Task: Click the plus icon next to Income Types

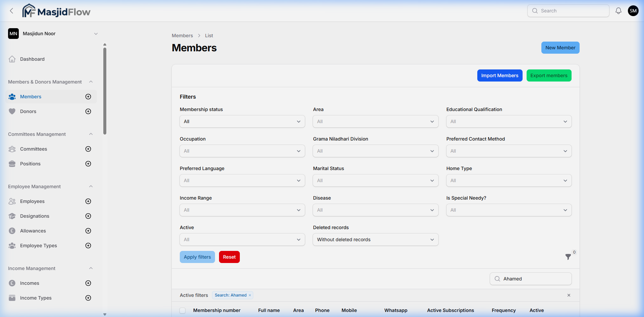Action: (88, 298)
